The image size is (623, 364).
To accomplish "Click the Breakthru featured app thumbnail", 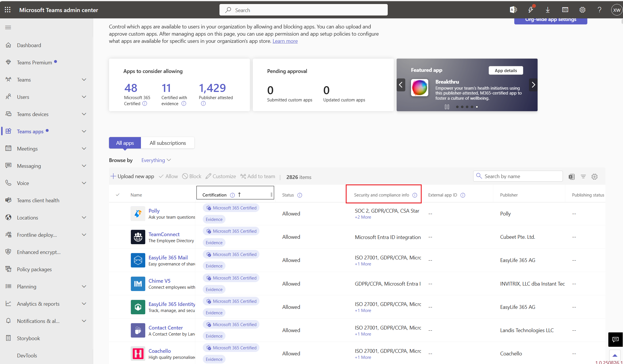I will (419, 88).
